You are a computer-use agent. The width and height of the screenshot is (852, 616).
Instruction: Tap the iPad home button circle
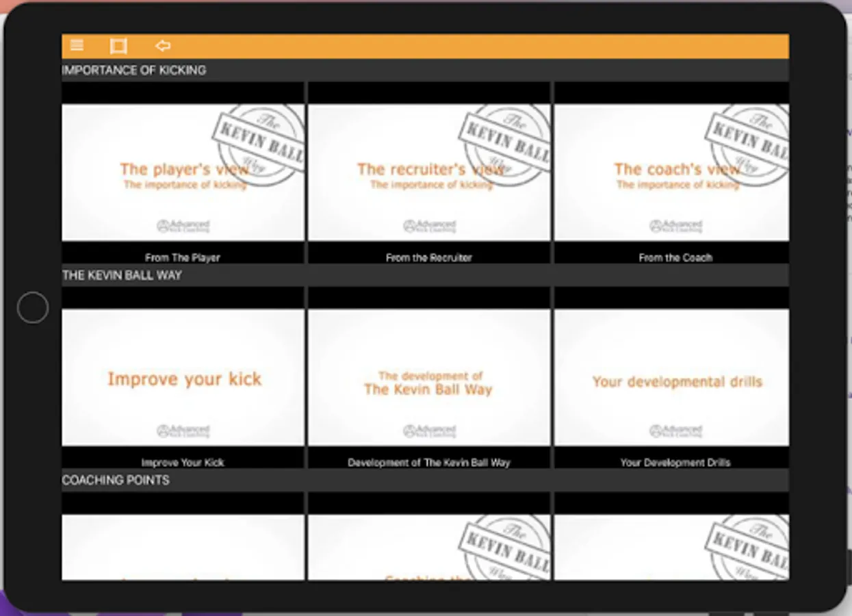tap(33, 308)
